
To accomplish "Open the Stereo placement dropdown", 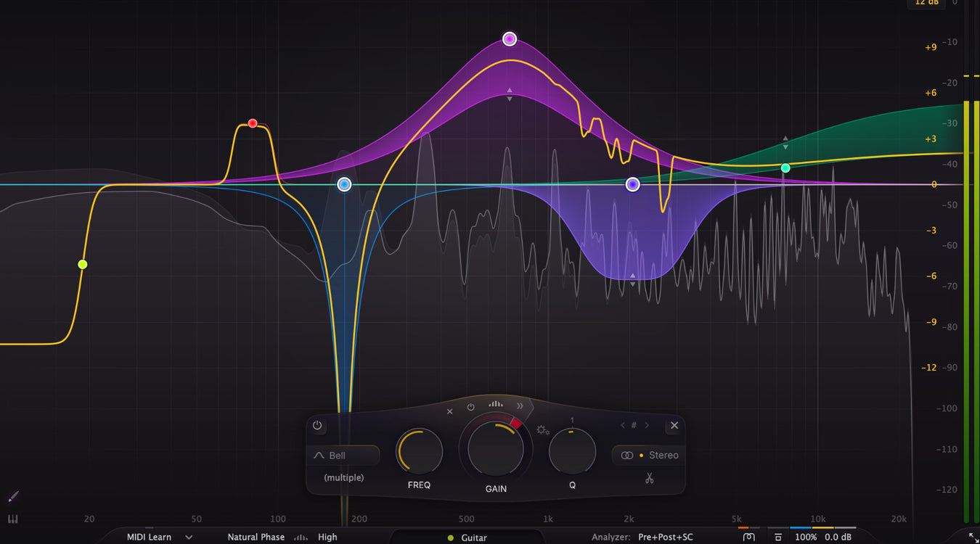I will click(648, 456).
